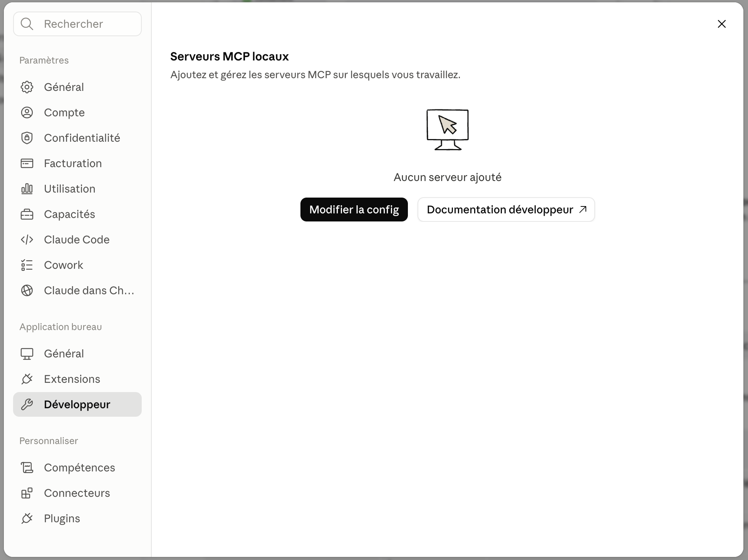Click the magnifying glass search icon
This screenshot has height=560, width=748.
27,24
